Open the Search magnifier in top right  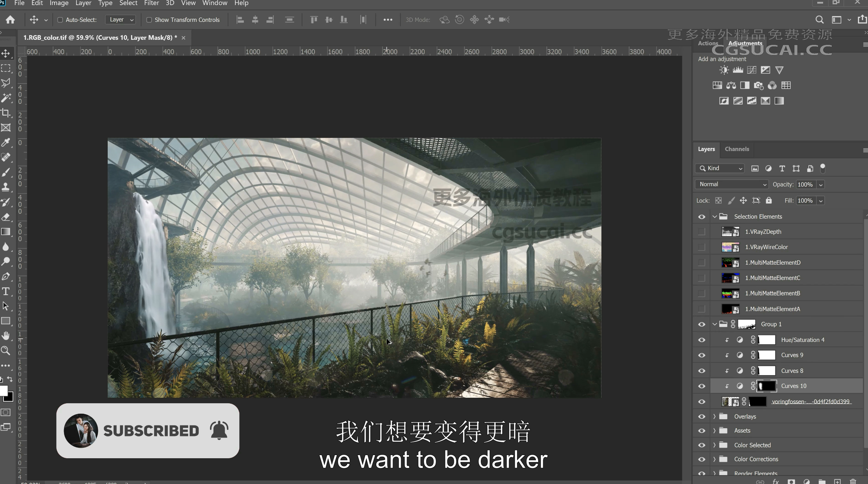pyautogui.click(x=820, y=20)
